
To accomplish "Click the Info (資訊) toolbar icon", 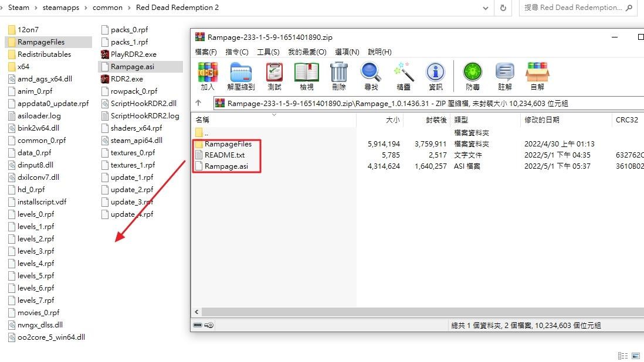I will (435, 76).
